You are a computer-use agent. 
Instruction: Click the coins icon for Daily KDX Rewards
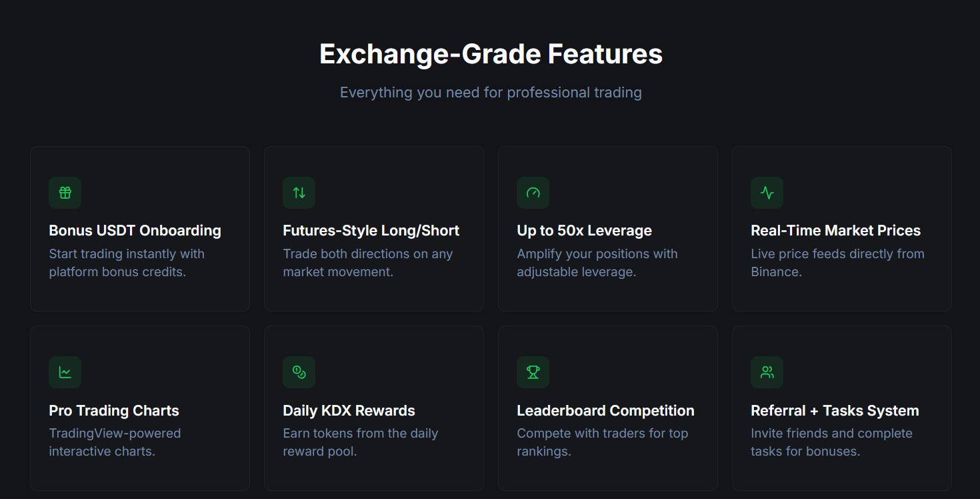(x=299, y=372)
